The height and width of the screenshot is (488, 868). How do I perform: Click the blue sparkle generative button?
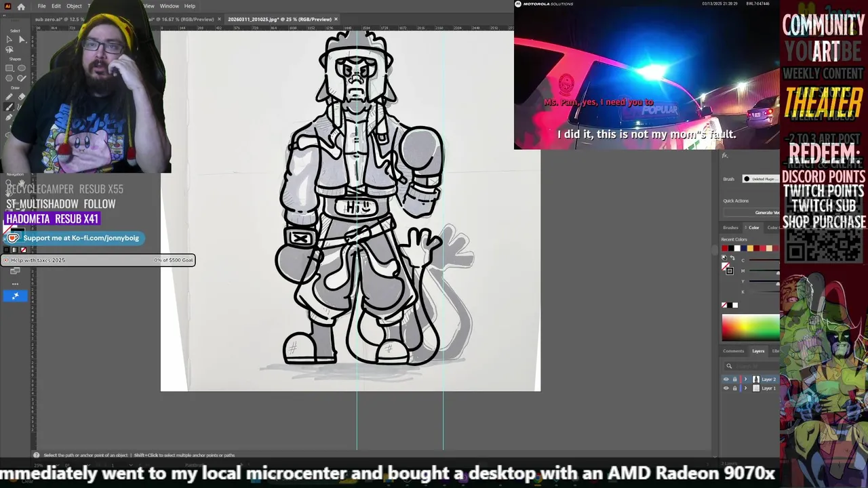click(15, 296)
